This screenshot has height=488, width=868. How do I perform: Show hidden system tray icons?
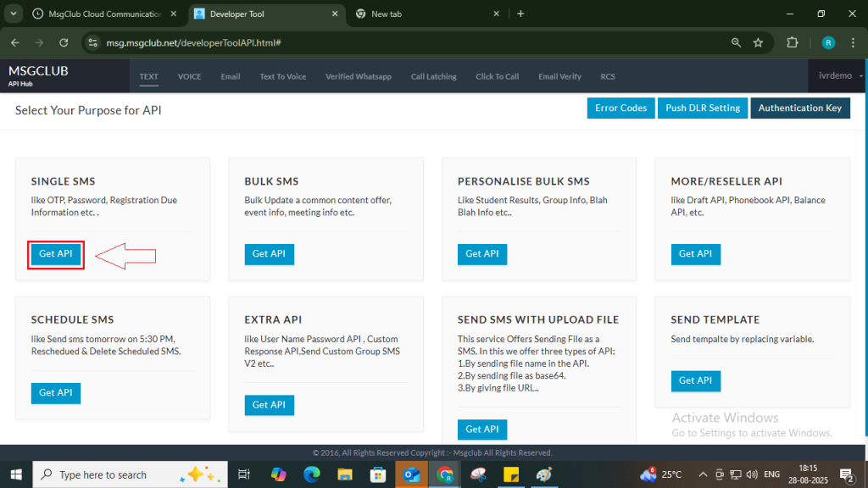tap(703, 474)
